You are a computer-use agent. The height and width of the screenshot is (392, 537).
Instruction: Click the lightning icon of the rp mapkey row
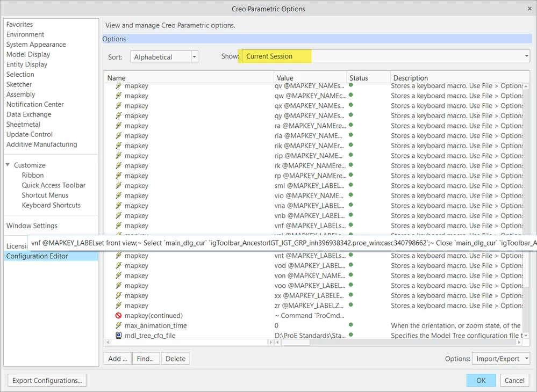click(x=118, y=176)
